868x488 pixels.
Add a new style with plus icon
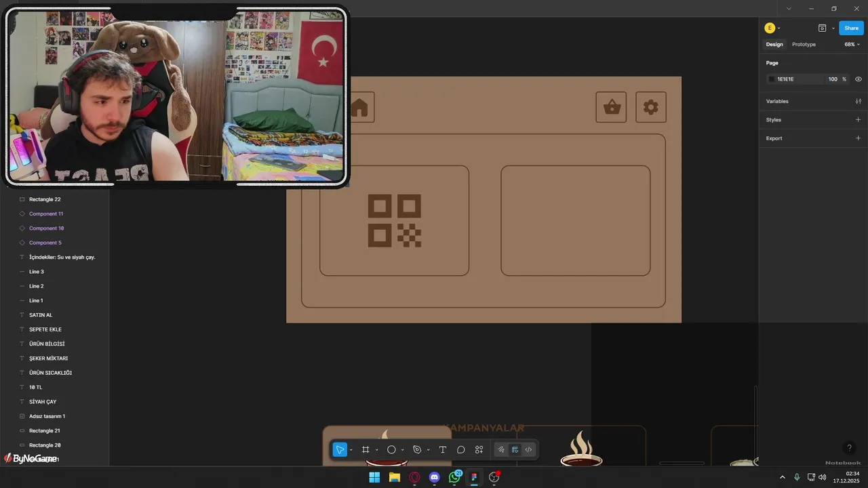point(858,120)
